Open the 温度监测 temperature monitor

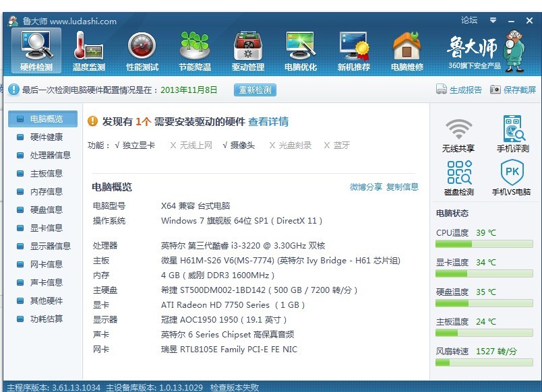click(89, 51)
